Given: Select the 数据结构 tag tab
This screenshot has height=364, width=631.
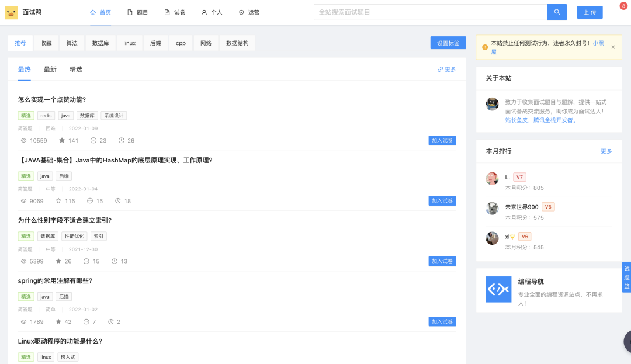Looking at the screenshot, I should (237, 43).
